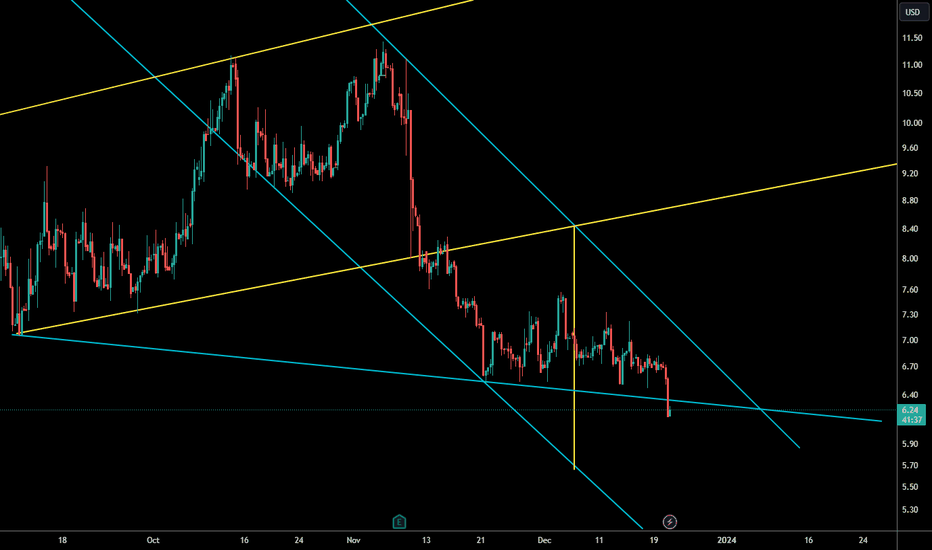Click the 9.60 price axis label
Viewport: 932px width, 550px height.
[910, 148]
